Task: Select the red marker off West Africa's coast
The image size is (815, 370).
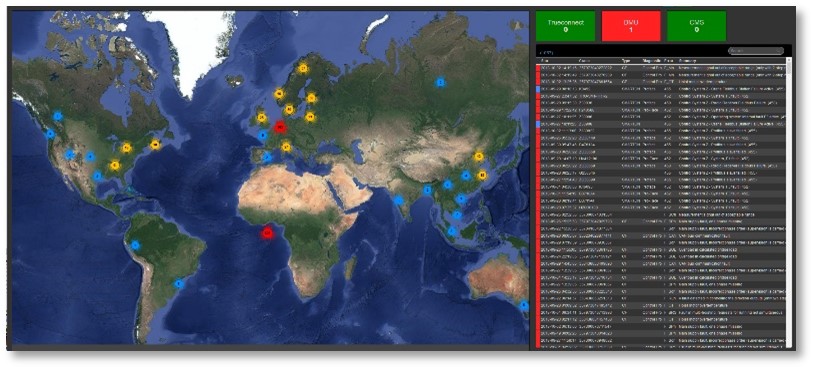Action: click(x=267, y=234)
